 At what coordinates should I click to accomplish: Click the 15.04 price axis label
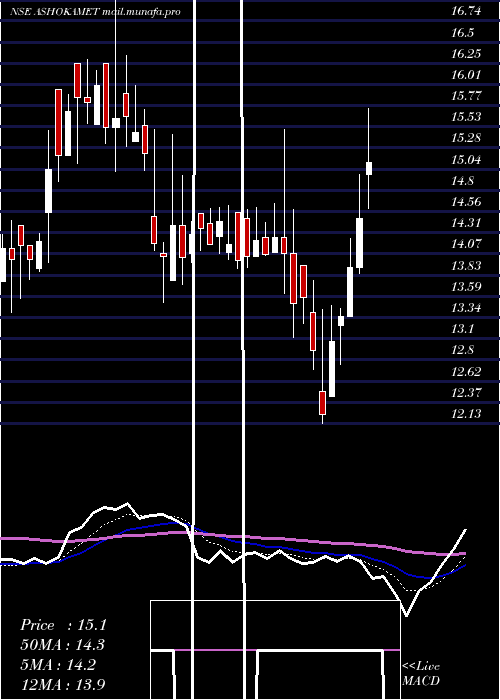coord(467,159)
